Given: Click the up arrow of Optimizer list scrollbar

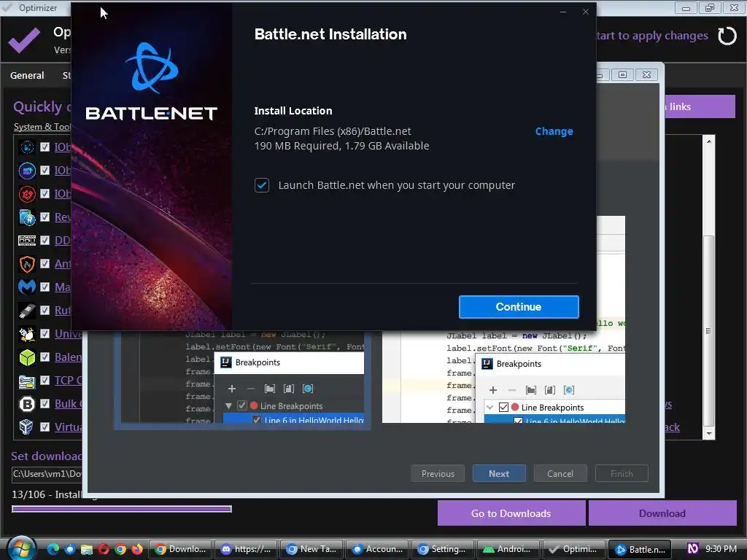Looking at the screenshot, I should click(709, 141).
